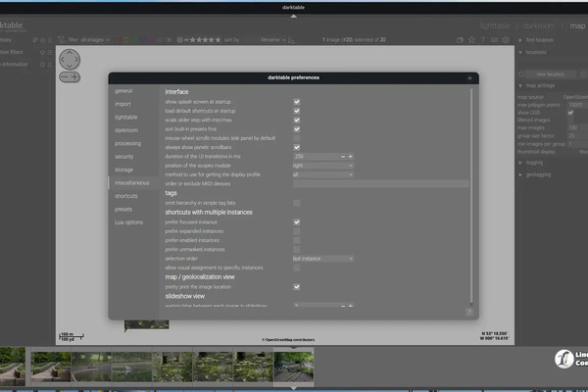Uncheck show splash screen at startup
The image size is (588, 392).
[x=297, y=102]
